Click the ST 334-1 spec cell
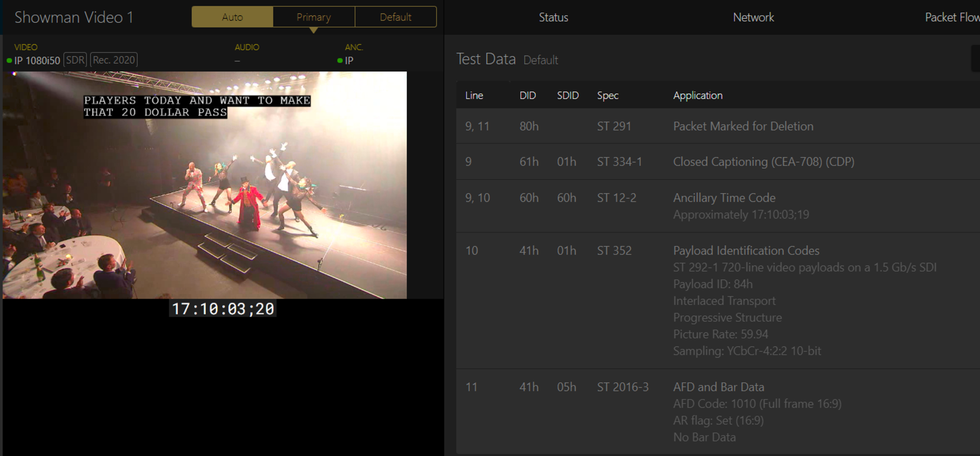This screenshot has width=980, height=456. (x=620, y=162)
